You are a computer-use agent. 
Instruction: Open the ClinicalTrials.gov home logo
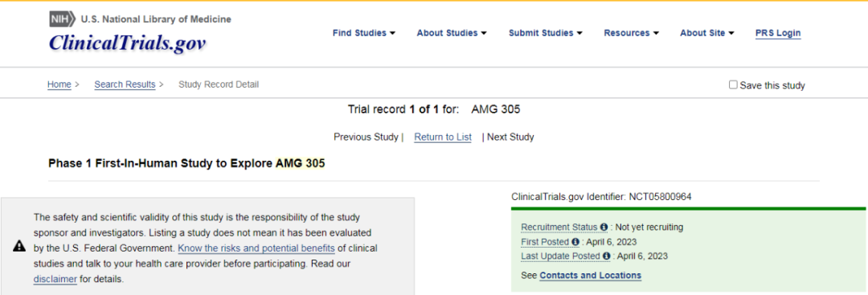tap(127, 43)
